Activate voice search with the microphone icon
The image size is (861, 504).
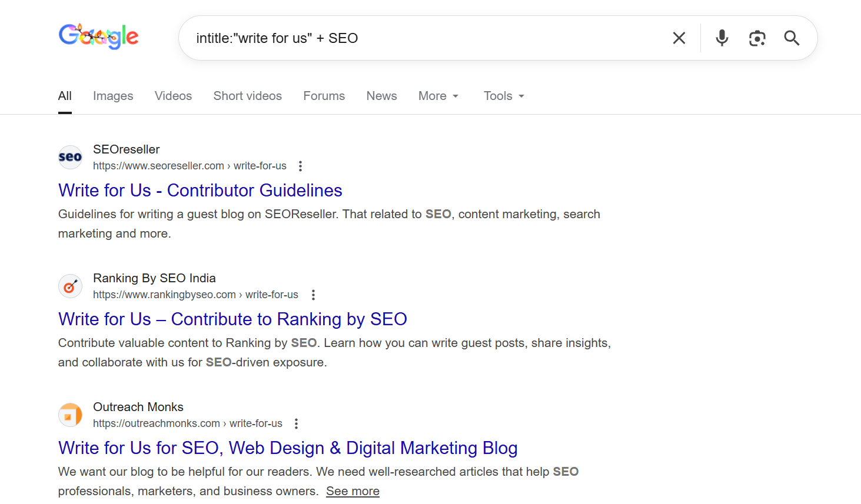[x=722, y=38]
